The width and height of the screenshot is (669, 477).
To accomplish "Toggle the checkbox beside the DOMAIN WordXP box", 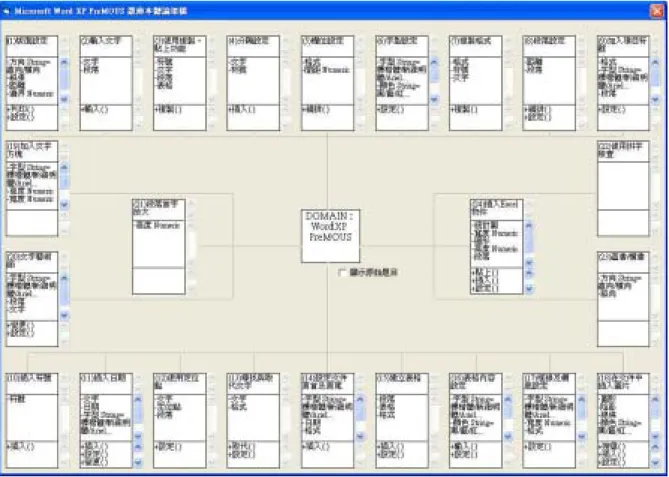I will [342, 272].
